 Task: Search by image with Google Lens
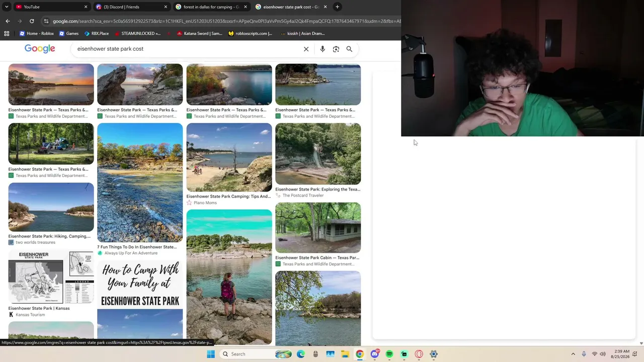[336, 49]
